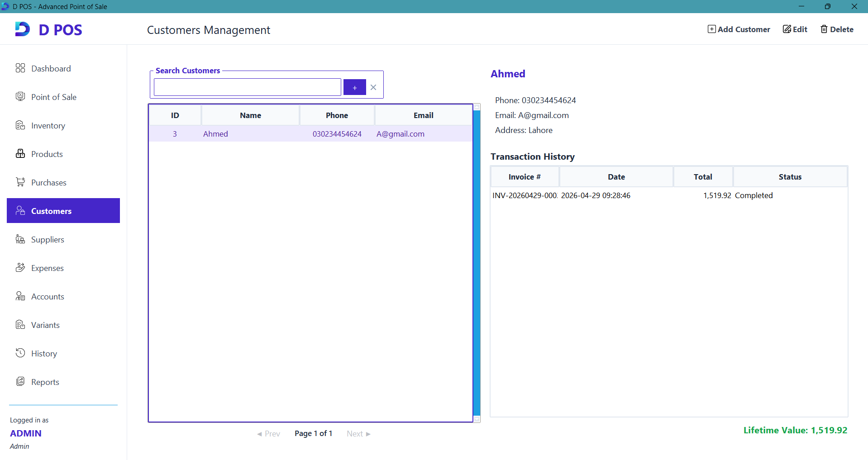Click the Date column header
Viewport: 868px width, 460px height.
point(616,177)
